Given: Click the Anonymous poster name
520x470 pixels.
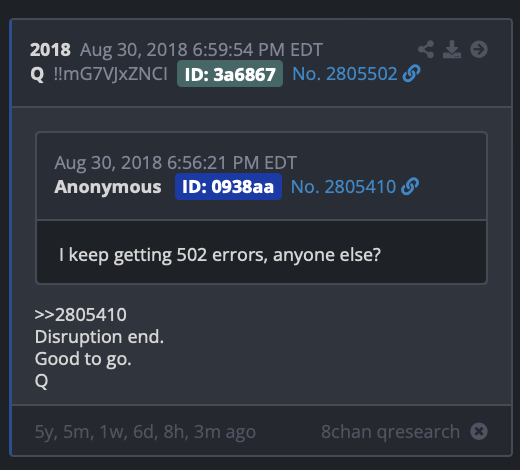Looking at the screenshot, I should 108,187.
